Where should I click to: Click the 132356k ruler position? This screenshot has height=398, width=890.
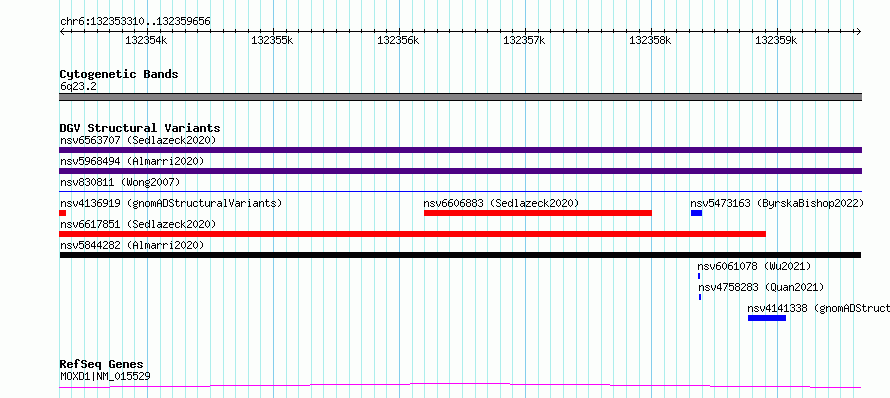coord(398,40)
